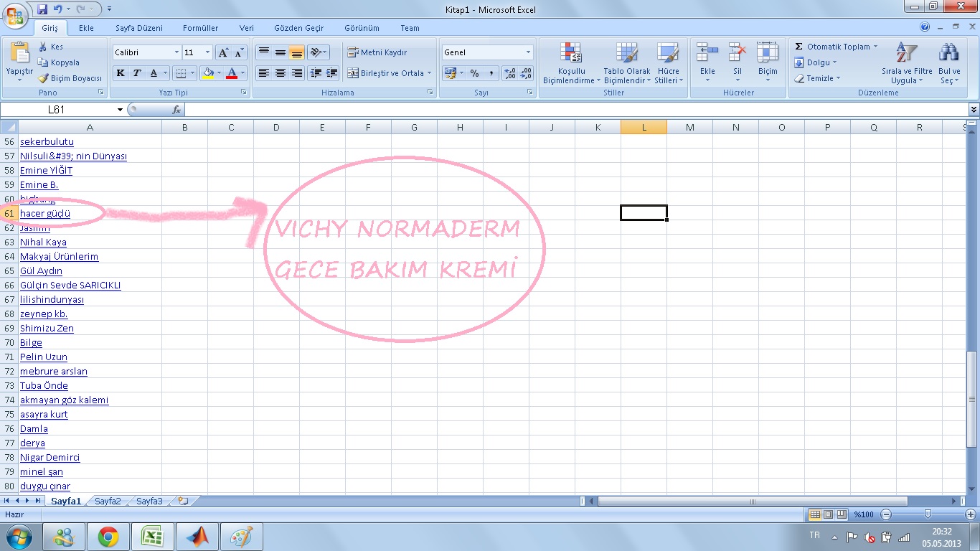Open Biçim format cells menu

[768, 63]
